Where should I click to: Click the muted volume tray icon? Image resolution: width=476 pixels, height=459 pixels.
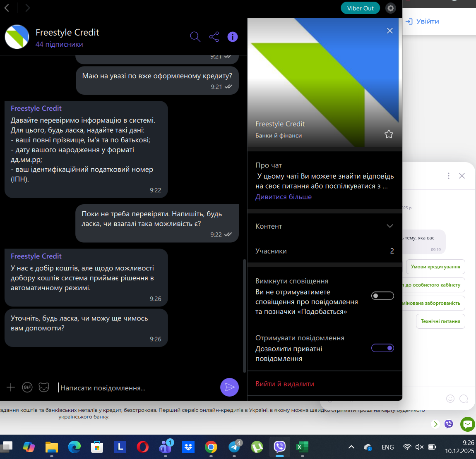pyautogui.click(x=420, y=447)
